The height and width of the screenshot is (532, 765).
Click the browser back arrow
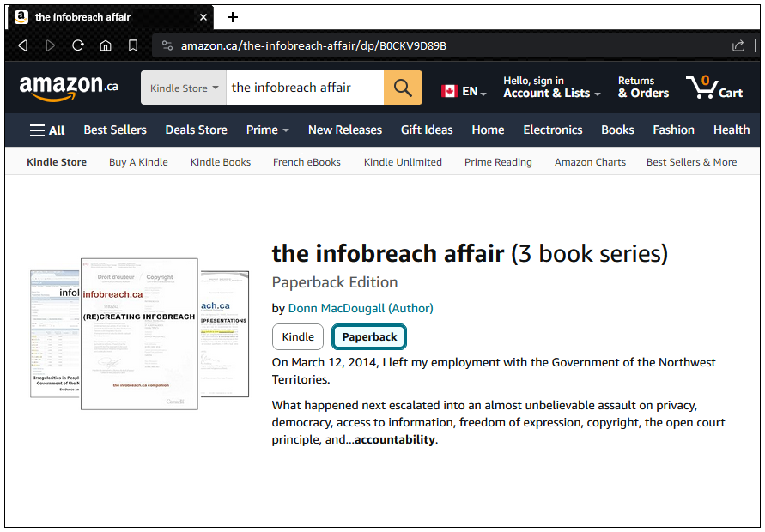23,45
